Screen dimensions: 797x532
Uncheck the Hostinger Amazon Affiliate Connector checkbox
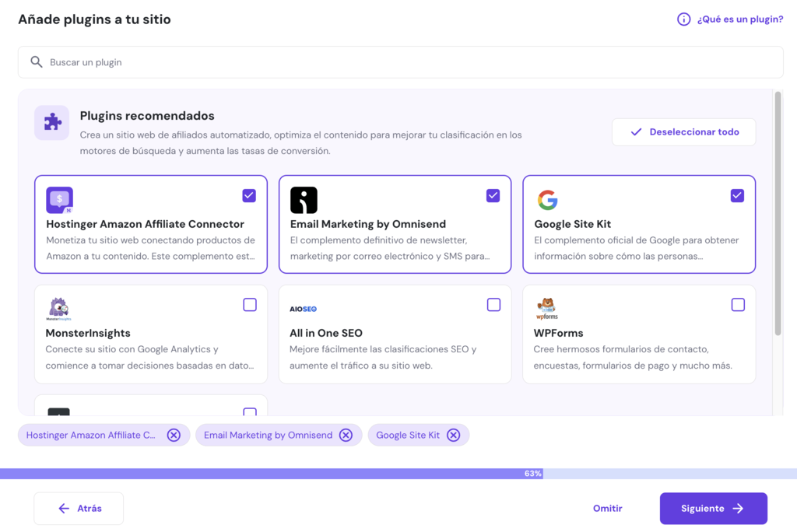tap(249, 196)
